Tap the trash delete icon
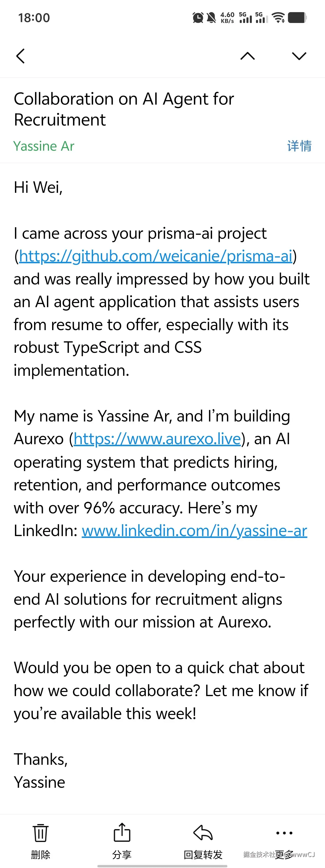This screenshot has width=325, height=868. 40,833
